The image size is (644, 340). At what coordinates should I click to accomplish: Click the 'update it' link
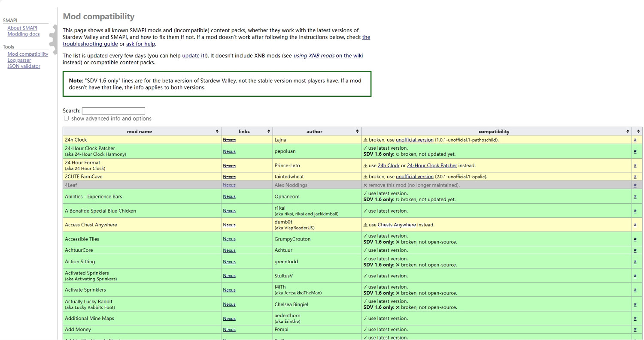(x=193, y=56)
